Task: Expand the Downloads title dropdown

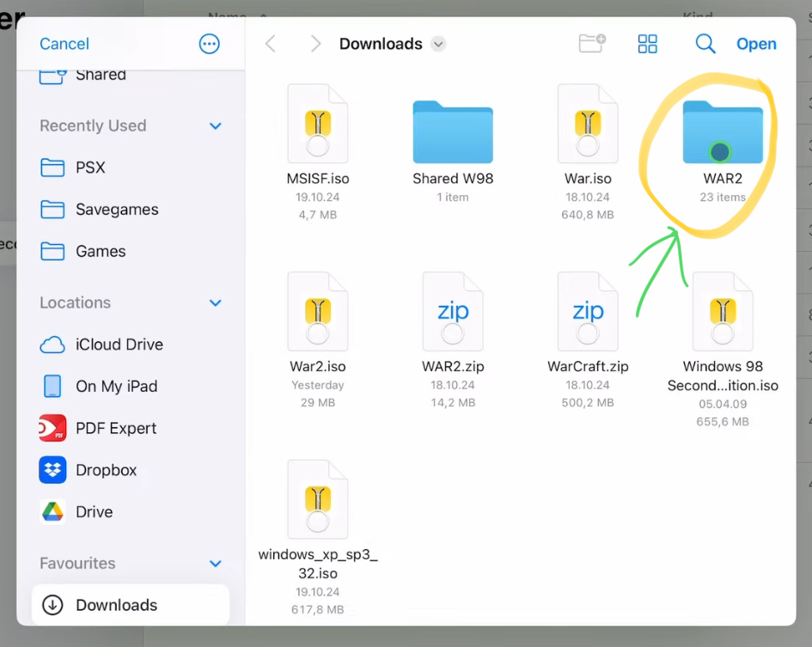Action: [x=438, y=44]
